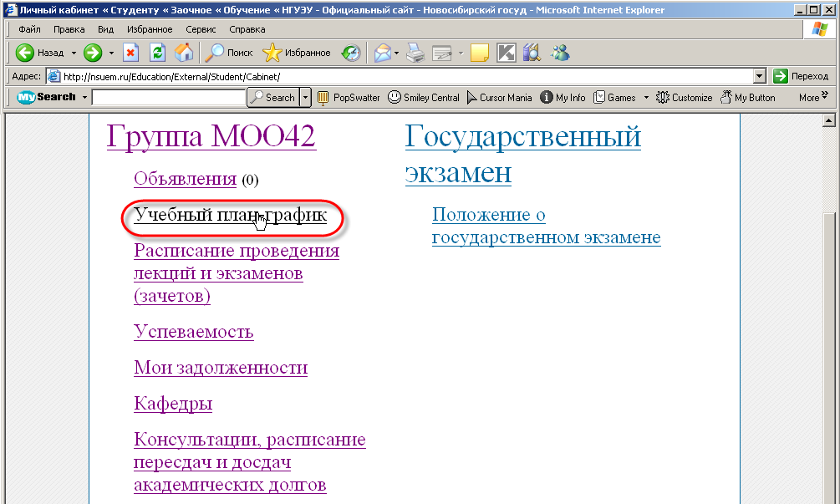Expand the Games toolbar dropdown
840x504 pixels.
[x=645, y=98]
